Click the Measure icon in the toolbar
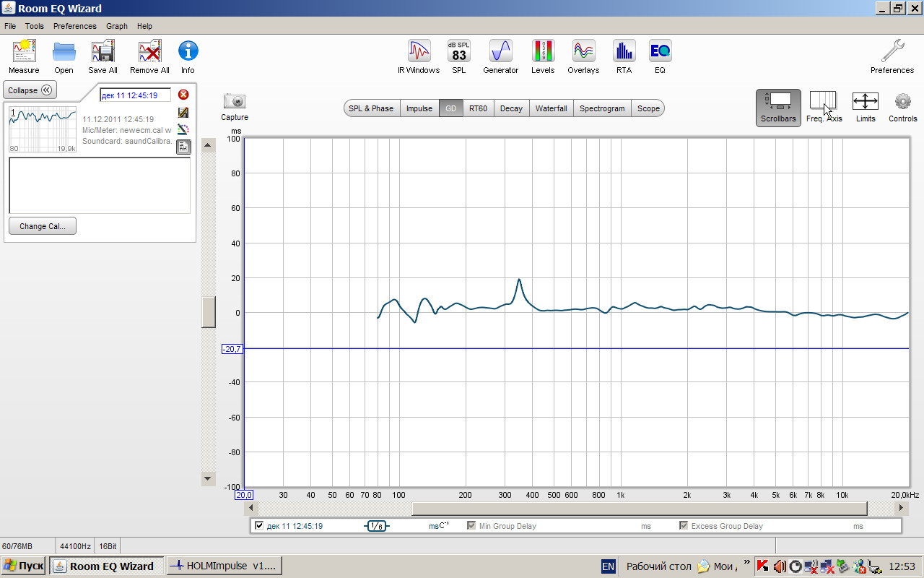Viewport: 924px width, 578px height. pyautogui.click(x=24, y=52)
